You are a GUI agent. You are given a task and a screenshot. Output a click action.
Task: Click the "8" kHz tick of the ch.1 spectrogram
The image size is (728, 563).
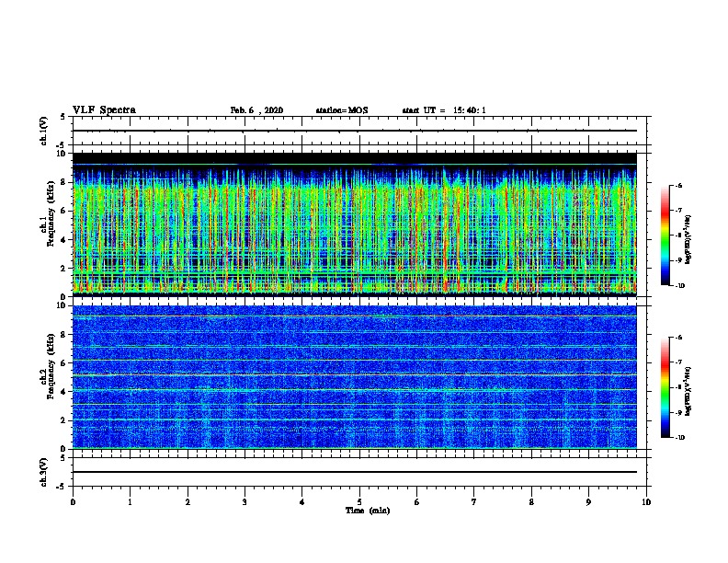coord(64,182)
